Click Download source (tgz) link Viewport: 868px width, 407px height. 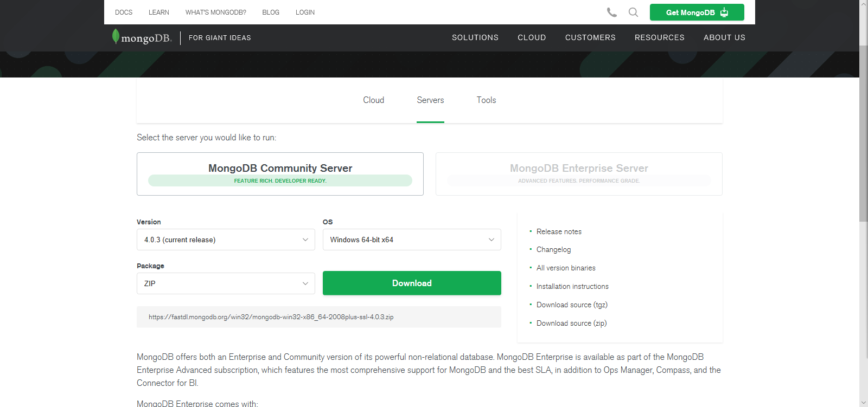click(572, 305)
